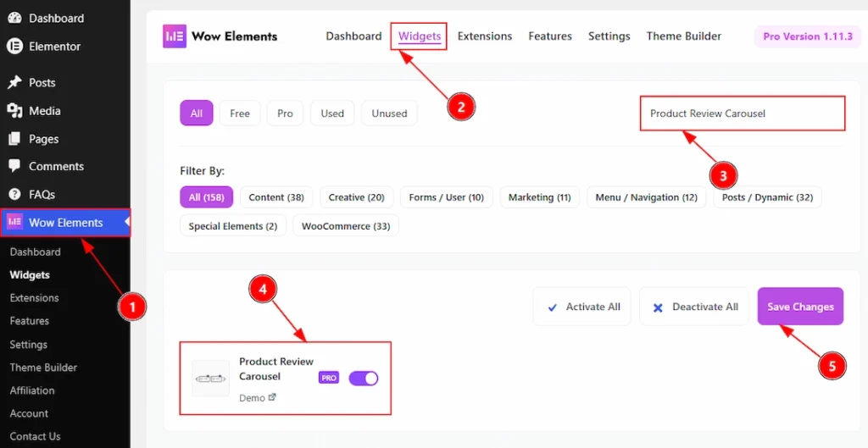Open the Widgets submenu item in sidebar
This screenshot has width=868, height=448.
tap(30, 275)
